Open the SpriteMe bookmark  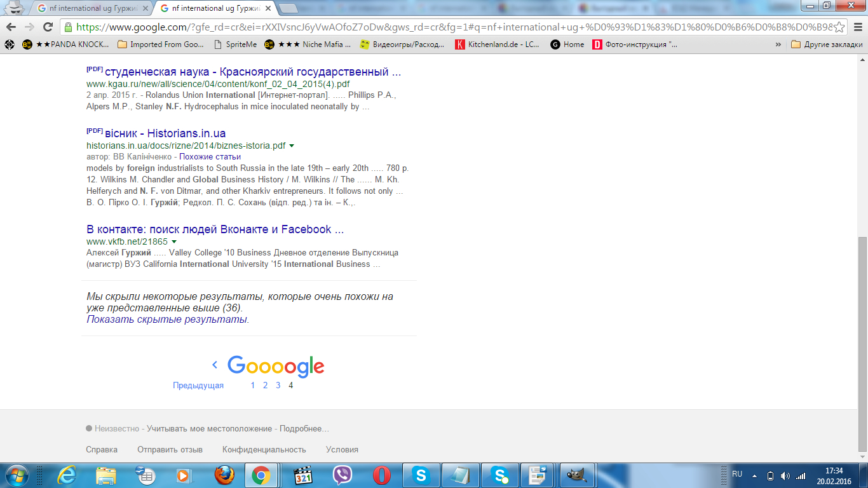coord(236,44)
